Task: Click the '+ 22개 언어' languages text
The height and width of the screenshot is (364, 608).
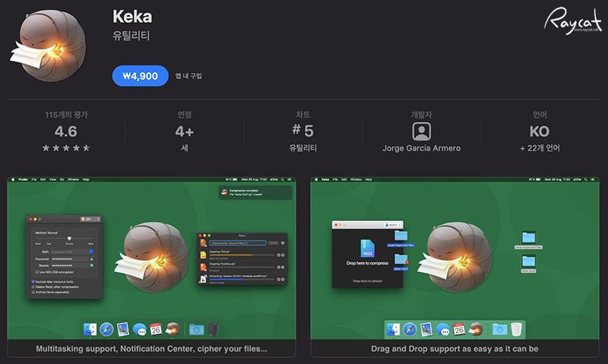Action: 540,148
